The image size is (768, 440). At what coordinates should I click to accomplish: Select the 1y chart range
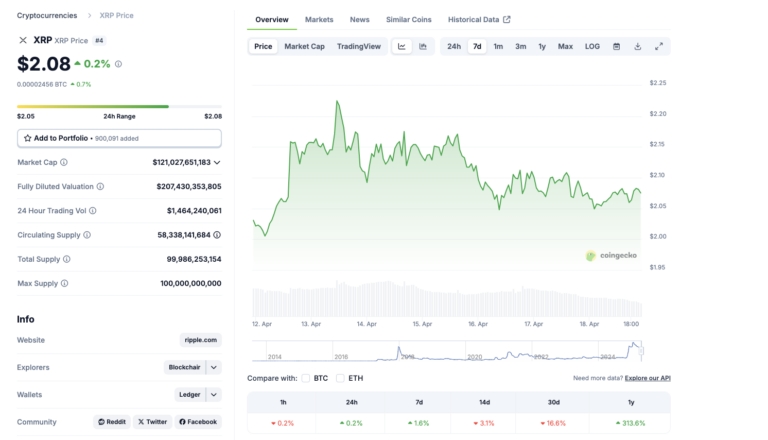542,47
